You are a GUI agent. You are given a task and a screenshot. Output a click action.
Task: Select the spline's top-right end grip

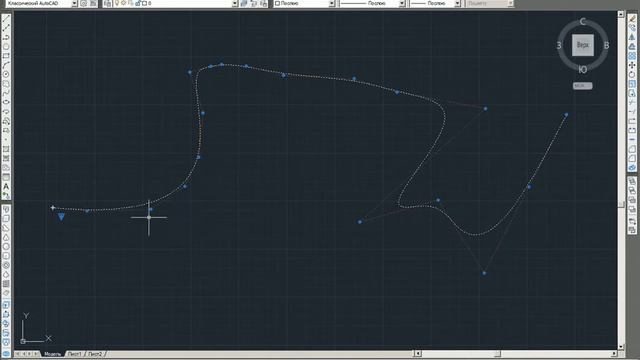tap(566, 115)
